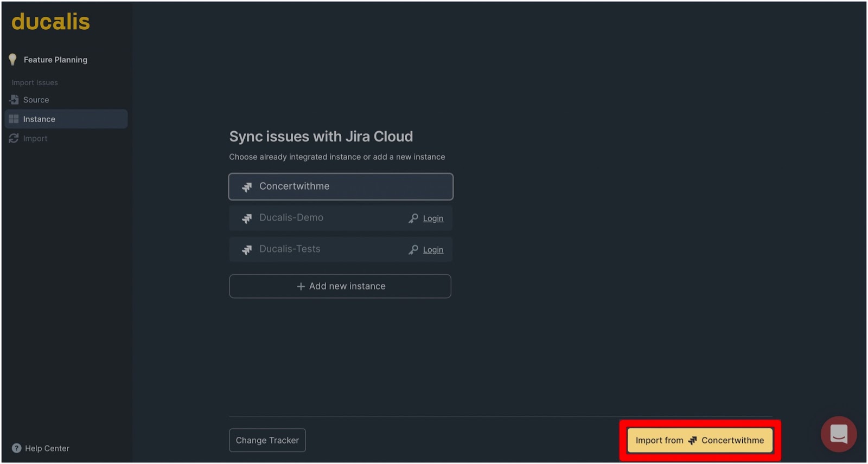Click the ducalis logo

[50, 22]
